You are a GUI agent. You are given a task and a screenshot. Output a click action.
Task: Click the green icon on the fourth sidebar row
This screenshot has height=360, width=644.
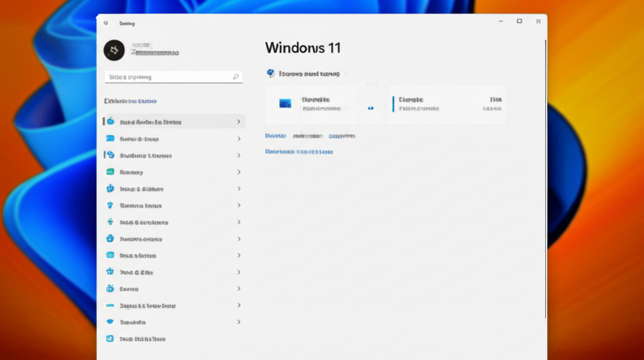pyautogui.click(x=110, y=172)
